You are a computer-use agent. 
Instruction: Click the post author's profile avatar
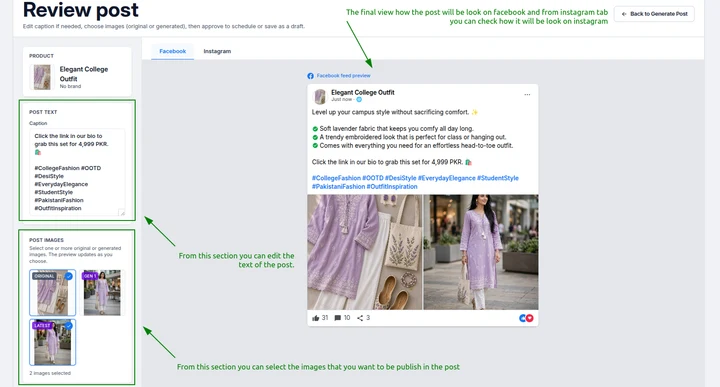coord(320,96)
